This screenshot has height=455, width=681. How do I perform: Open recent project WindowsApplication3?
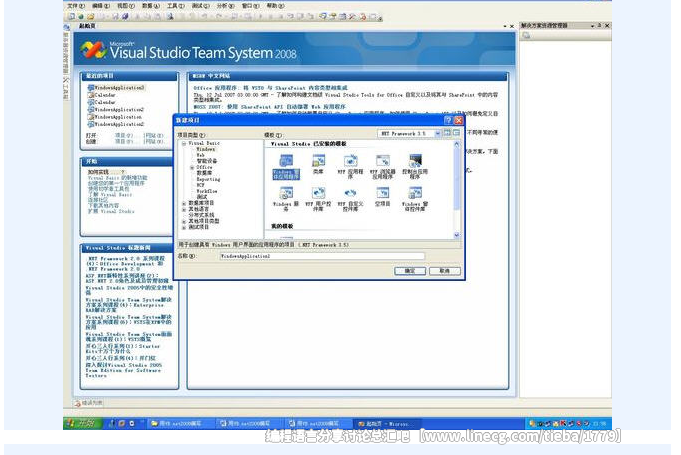(116, 88)
